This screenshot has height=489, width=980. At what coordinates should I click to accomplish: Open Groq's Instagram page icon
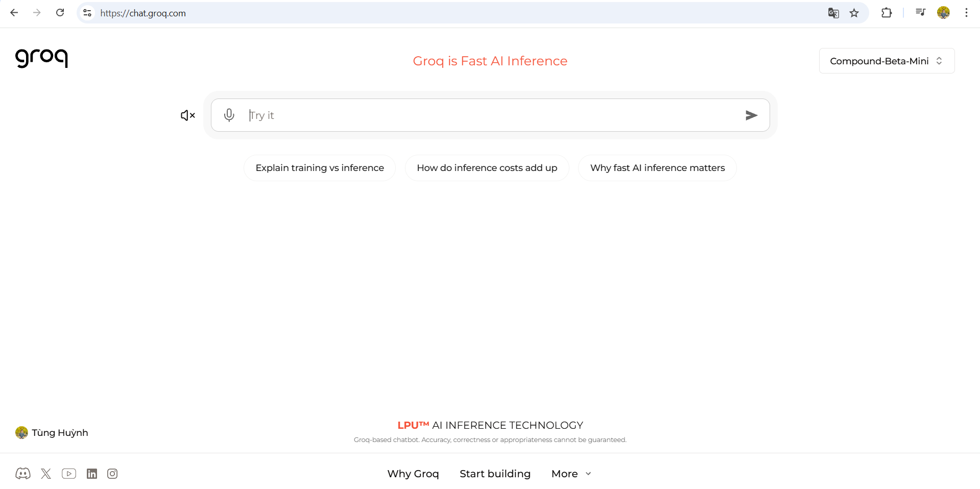[x=112, y=474]
